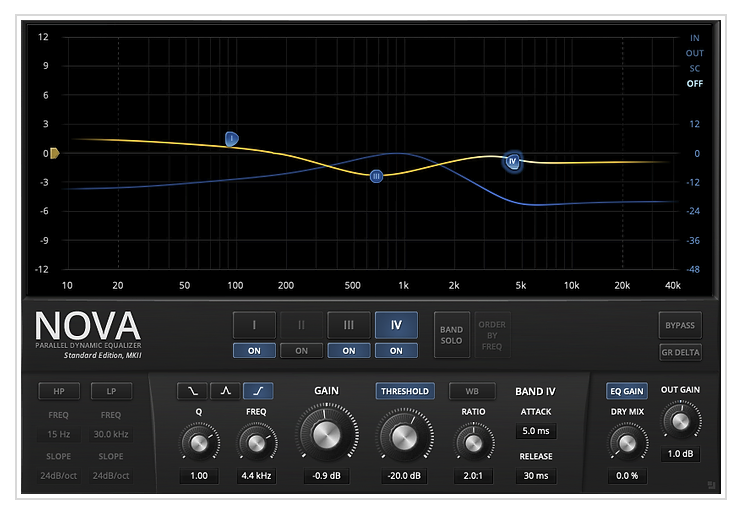Viewport: 730px width, 512px height.
Task: Open the LP slope 24dB/oct selector
Action: tap(111, 476)
